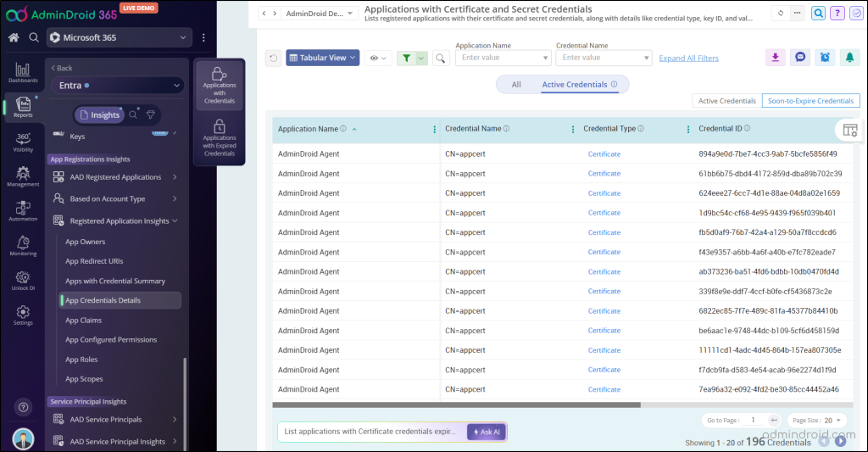Click the blue search icon in header

[x=818, y=14]
